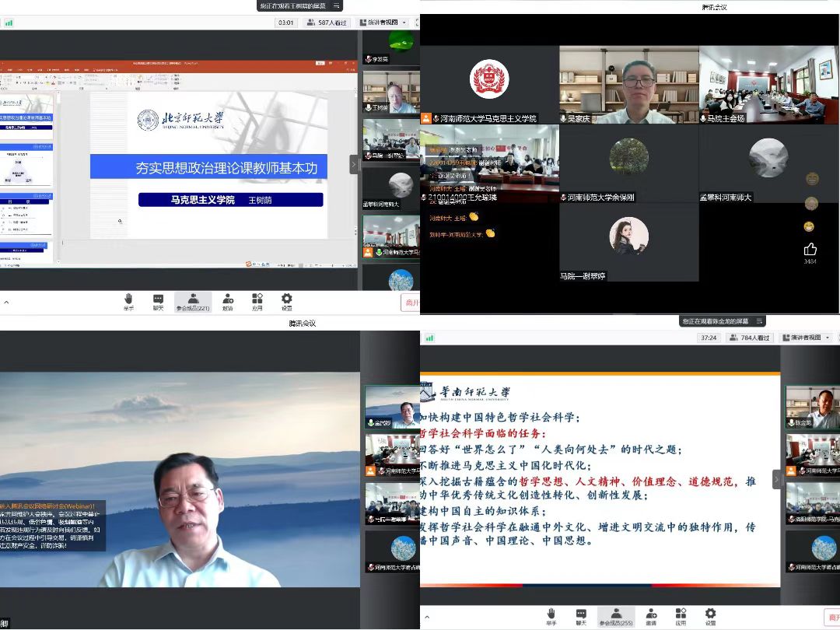Collapse video sidebar beside Beijing Normal University slide
This screenshot has height=630, width=840.
tap(354, 164)
